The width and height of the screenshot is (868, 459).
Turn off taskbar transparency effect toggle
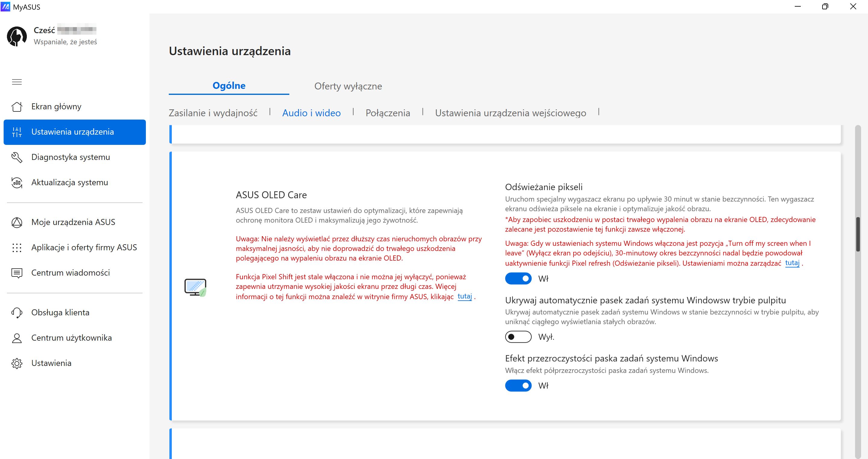click(518, 386)
